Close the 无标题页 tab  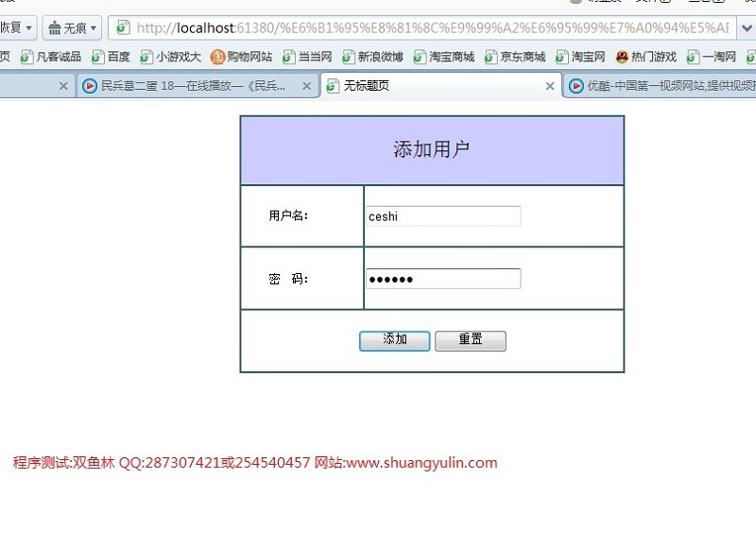(x=550, y=86)
